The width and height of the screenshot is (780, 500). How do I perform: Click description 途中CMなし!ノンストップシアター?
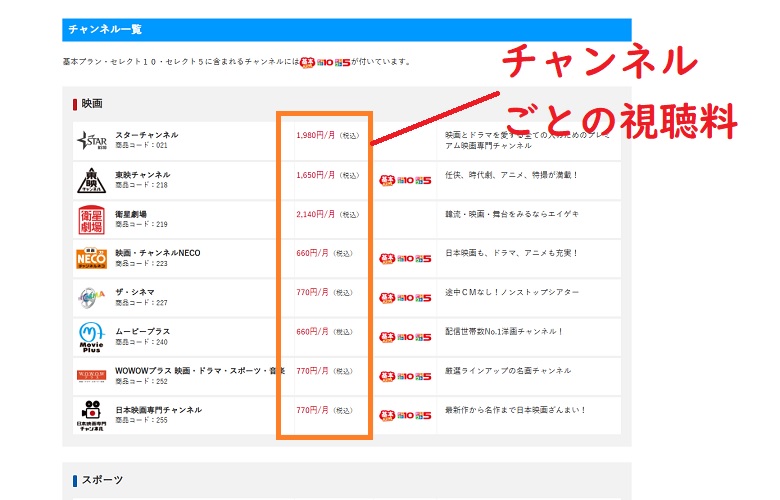512,293
